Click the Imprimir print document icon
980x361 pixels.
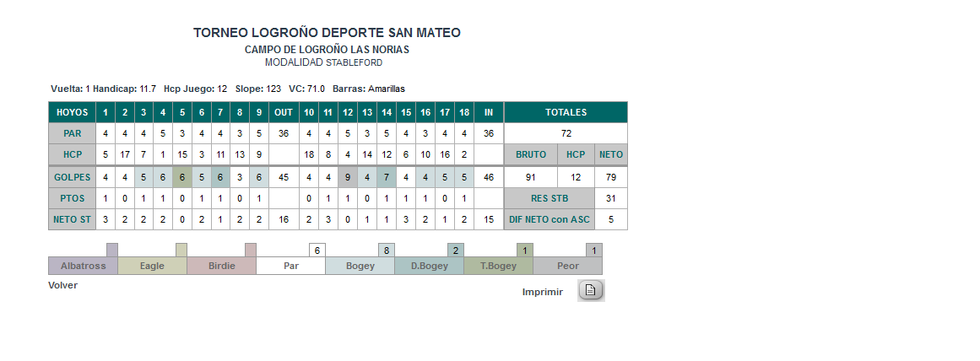tap(591, 290)
